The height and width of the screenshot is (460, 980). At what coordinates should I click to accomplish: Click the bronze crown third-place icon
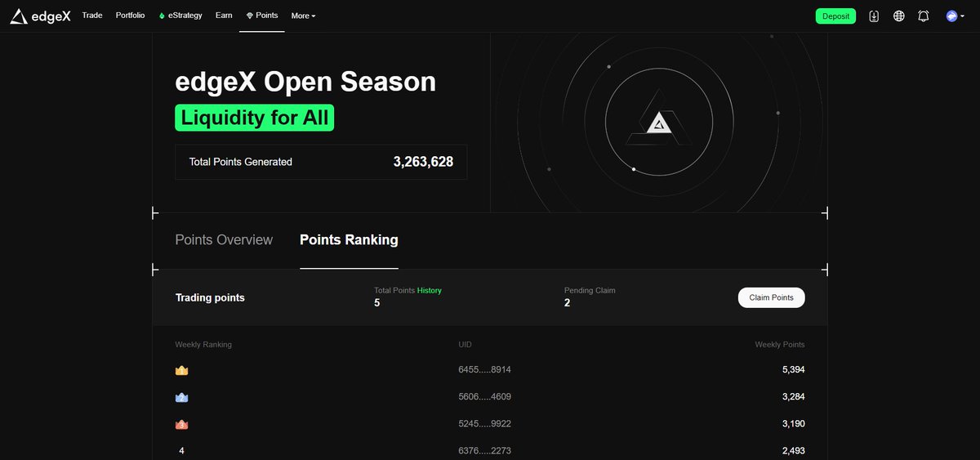click(x=181, y=424)
